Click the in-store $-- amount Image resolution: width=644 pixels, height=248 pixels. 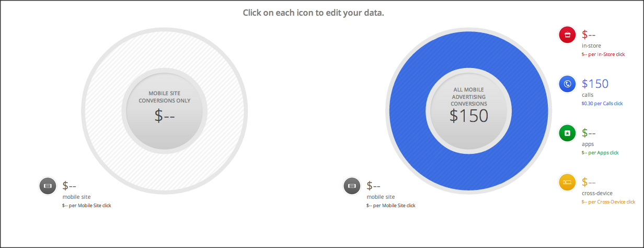coord(589,35)
